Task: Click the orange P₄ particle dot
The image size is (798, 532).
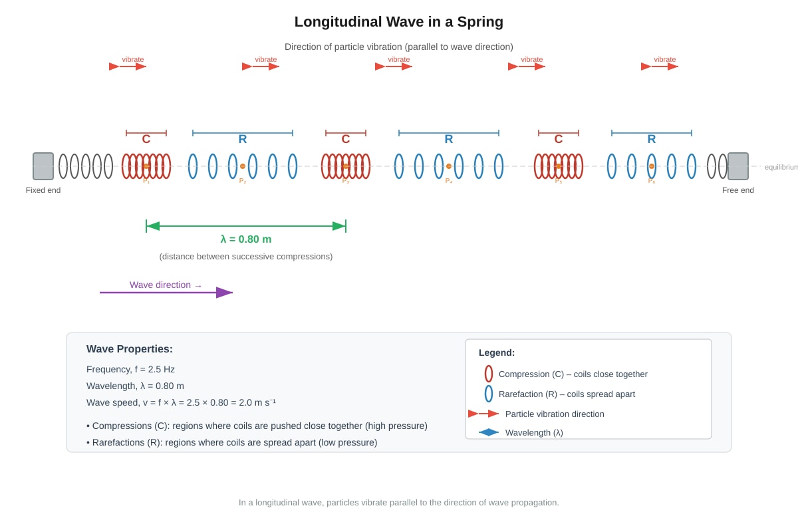Action: coord(449,166)
